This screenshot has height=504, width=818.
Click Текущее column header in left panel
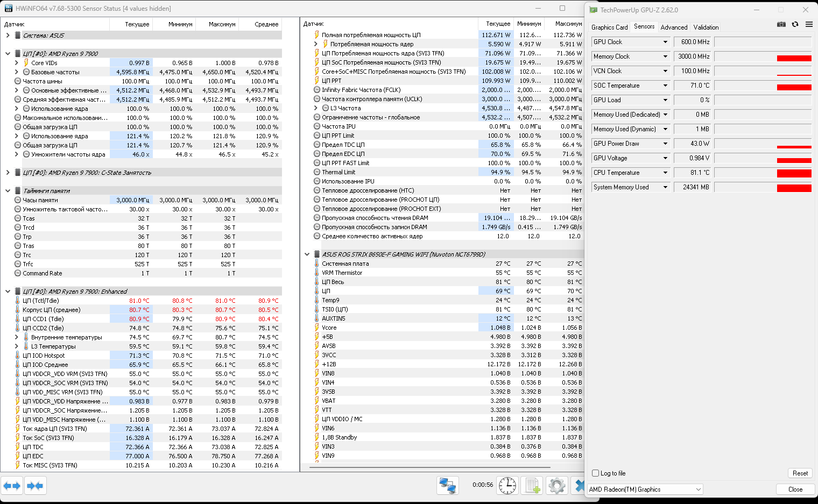pyautogui.click(x=131, y=24)
